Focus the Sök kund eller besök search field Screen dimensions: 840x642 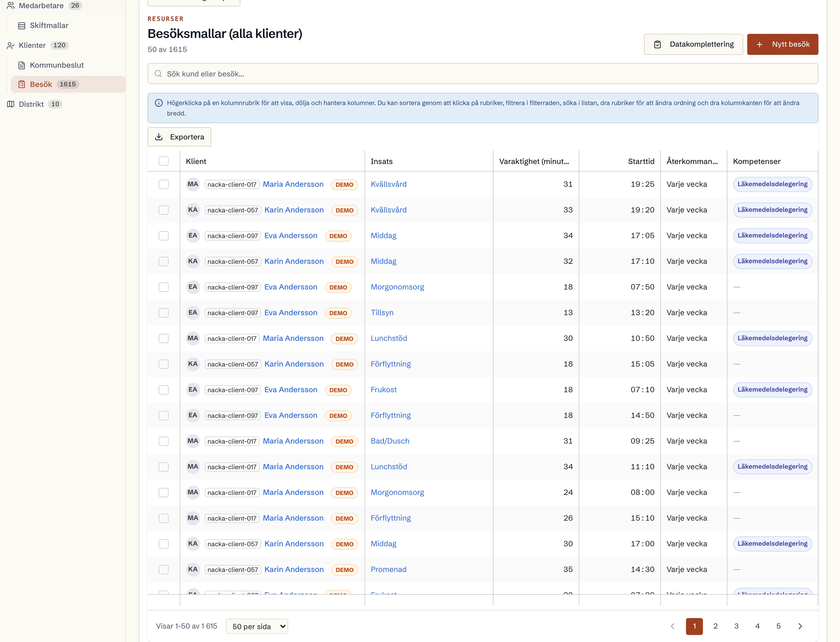click(483, 74)
